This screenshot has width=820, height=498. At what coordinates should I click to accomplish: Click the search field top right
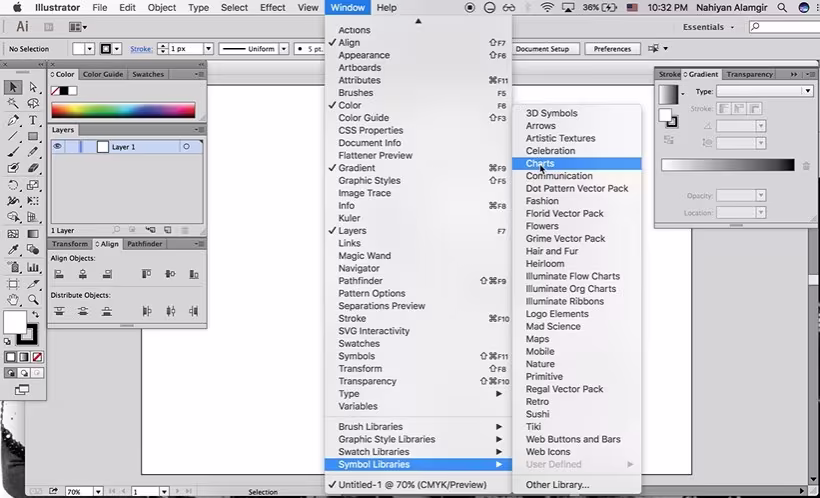pos(784,27)
